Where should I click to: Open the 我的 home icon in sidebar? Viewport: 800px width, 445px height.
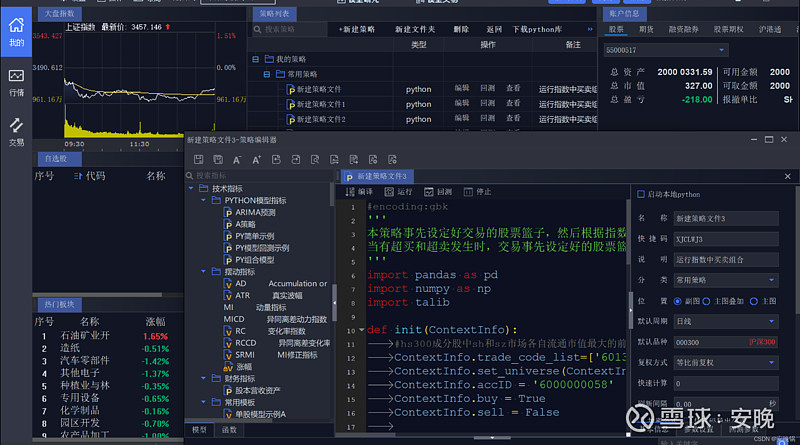point(16,32)
